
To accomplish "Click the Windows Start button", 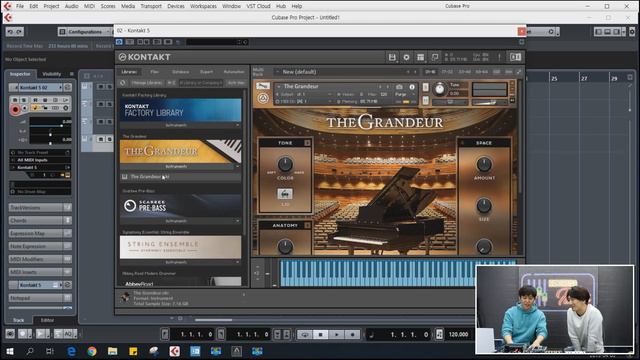I will [9, 351].
